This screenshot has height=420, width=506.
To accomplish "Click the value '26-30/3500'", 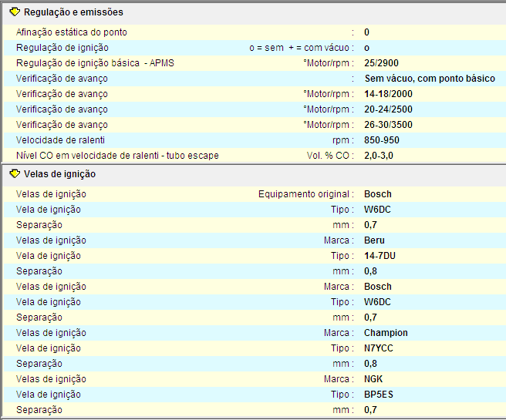I will coord(388,125).
